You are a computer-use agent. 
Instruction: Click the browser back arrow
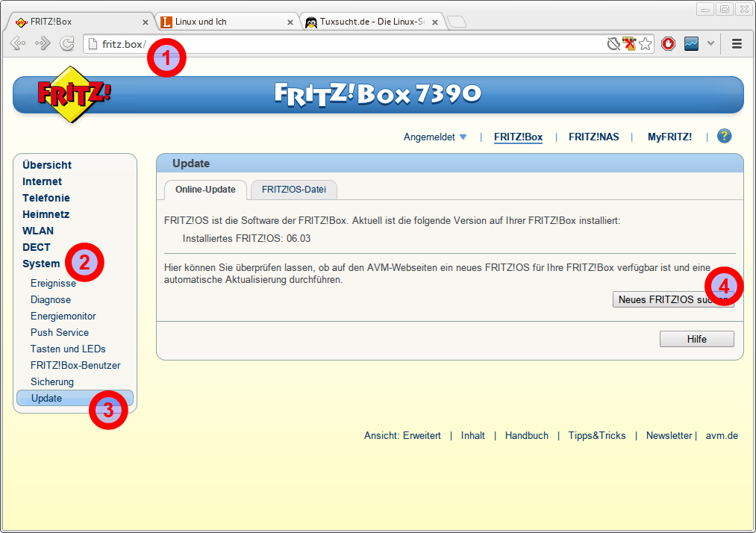[x=18, y=44]
